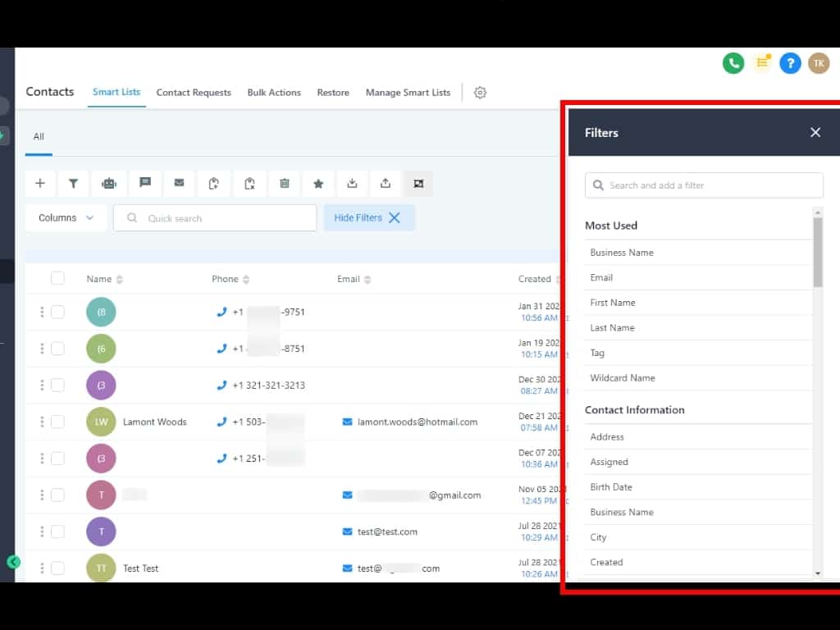Click the send SMS chat bubble icon
840x630 pixels.
point(145,184)
